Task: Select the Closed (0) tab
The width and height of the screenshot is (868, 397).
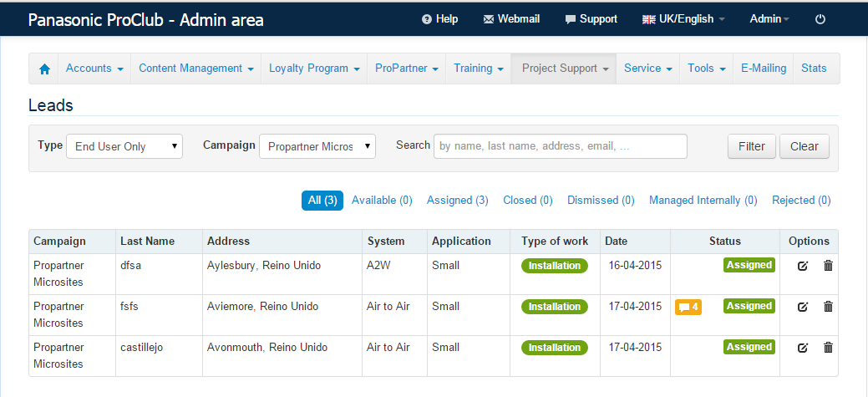Action: point(527,201)
